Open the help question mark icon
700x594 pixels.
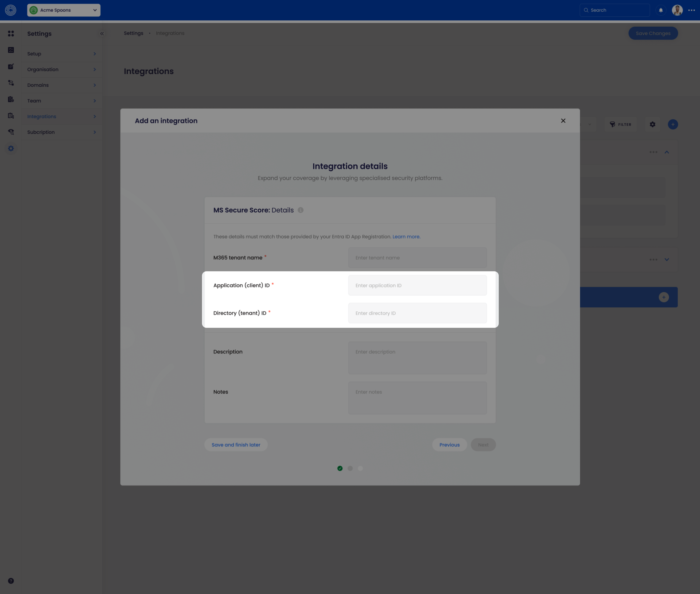pyautogui.click(x=11, y=581)
